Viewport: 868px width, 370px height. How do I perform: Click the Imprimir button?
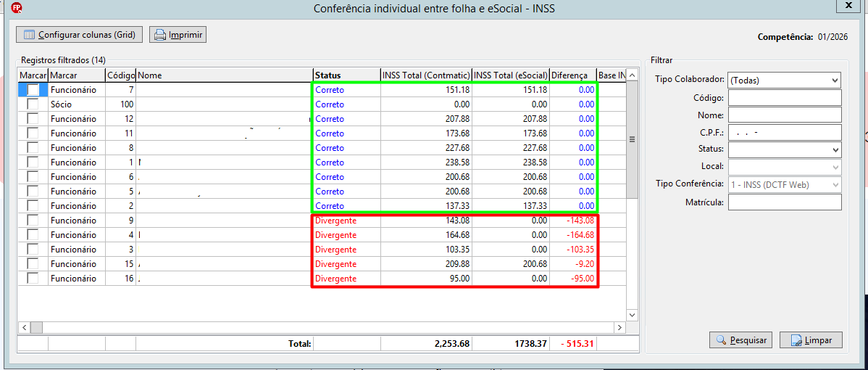click(x=178, y=35)
